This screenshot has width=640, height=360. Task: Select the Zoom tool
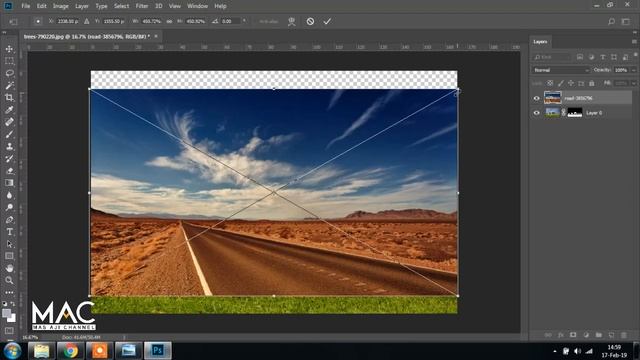click(9, 280)
